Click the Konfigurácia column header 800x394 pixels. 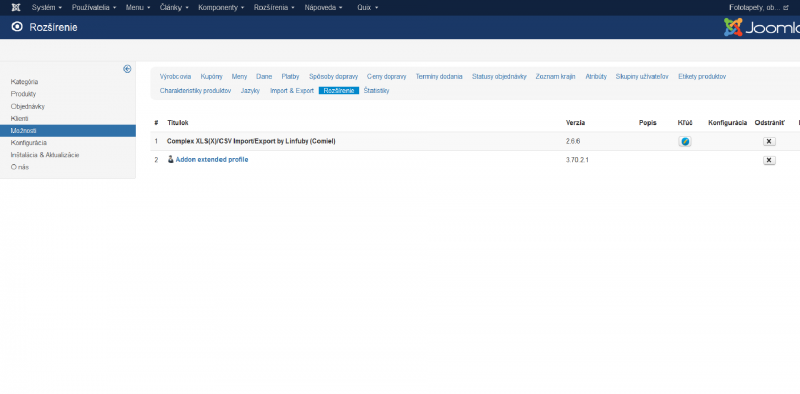point(728,123)
